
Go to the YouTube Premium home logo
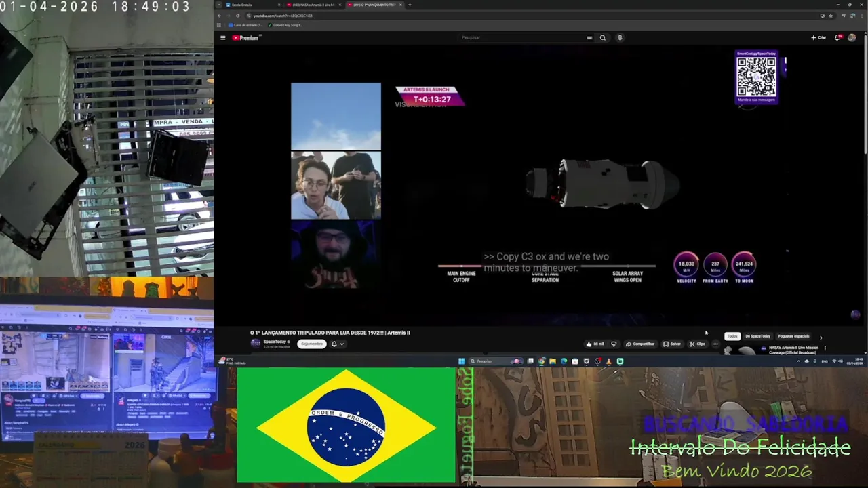click(245, 38)
